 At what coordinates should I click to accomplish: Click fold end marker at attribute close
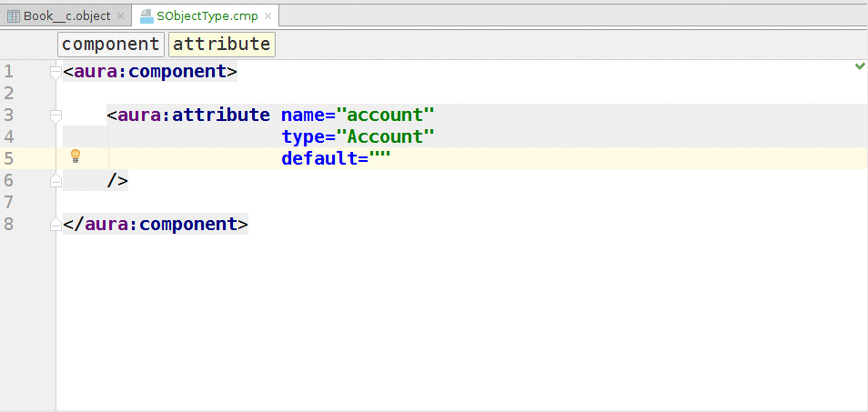(x=56, y=180)
